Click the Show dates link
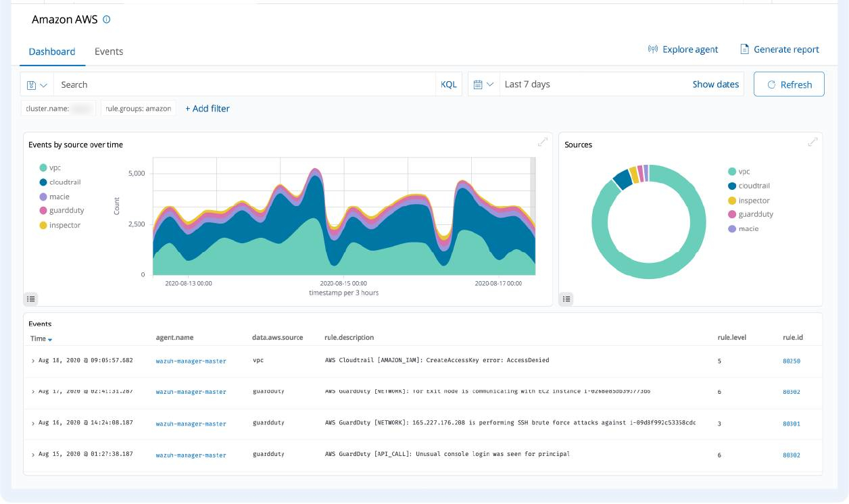The image size is (849, 504). (716, 84)
